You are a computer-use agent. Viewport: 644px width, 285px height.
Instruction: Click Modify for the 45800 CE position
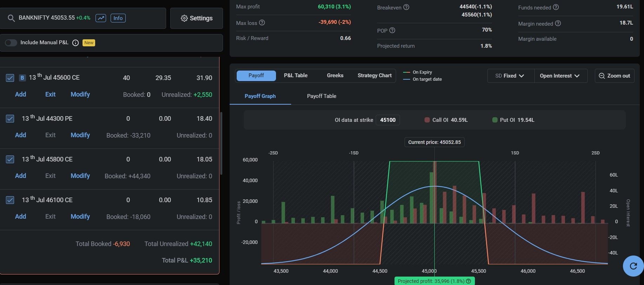pos(80,176)
